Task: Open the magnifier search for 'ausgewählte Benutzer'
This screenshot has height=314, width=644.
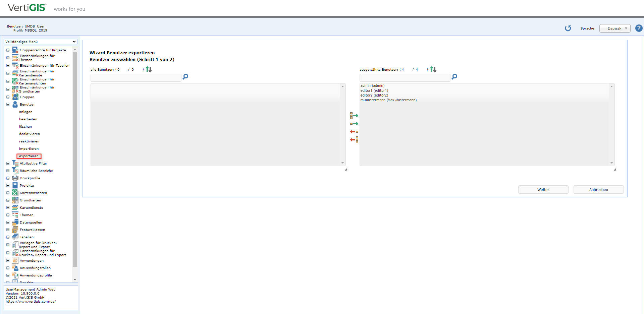Action: pos(454,77)
